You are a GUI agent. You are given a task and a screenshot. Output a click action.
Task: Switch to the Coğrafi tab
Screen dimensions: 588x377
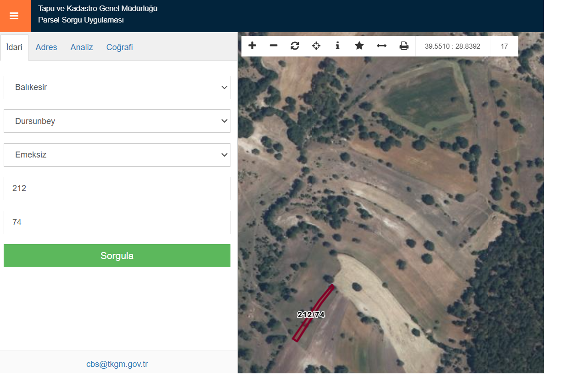(x=120, y=47)
